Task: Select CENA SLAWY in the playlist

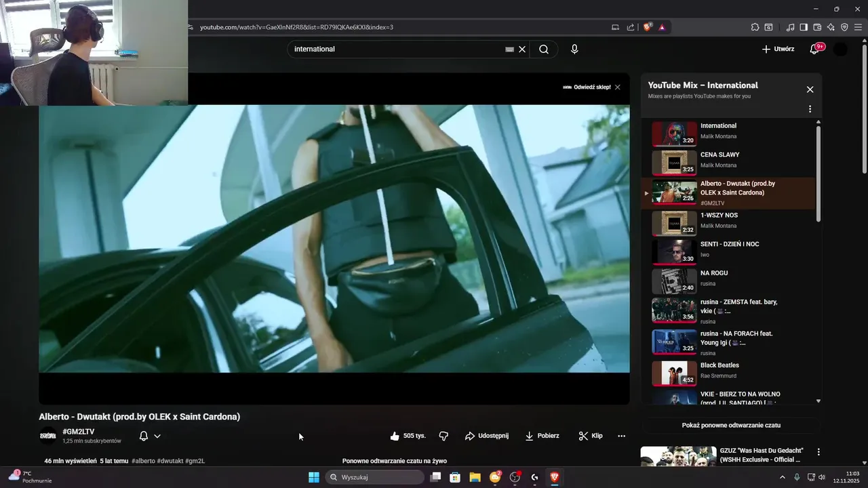Action: tap(727, 163)
